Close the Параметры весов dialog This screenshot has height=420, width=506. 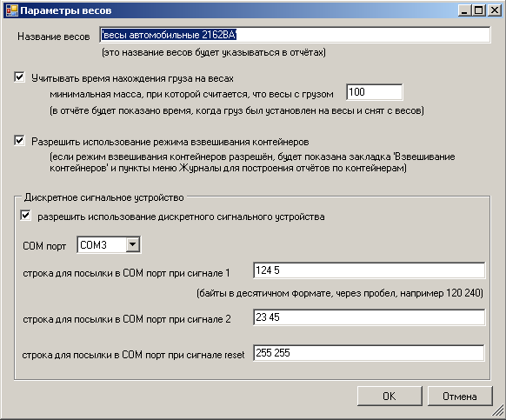tap(494, 10)
